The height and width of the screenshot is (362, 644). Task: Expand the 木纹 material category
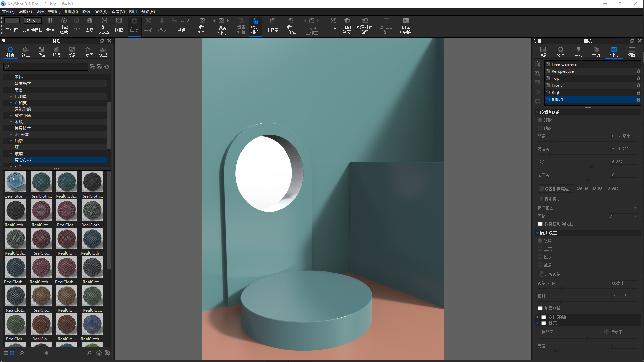(x=11, y=122)
